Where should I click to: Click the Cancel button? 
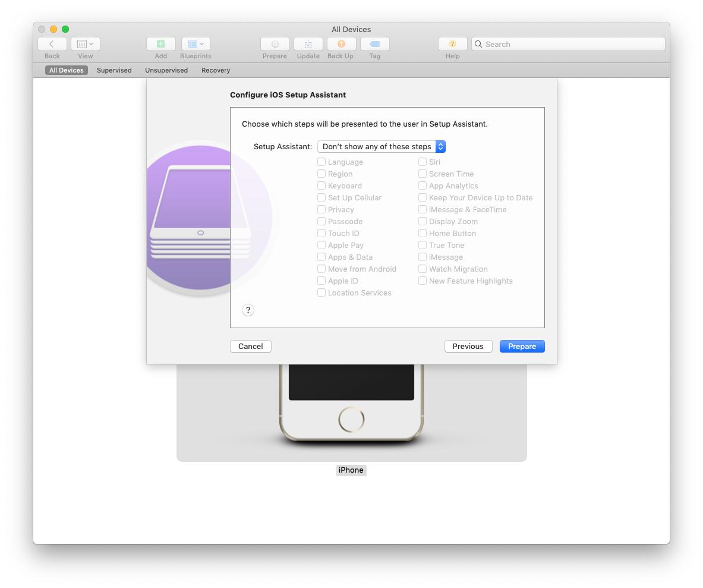coord(251,346)
